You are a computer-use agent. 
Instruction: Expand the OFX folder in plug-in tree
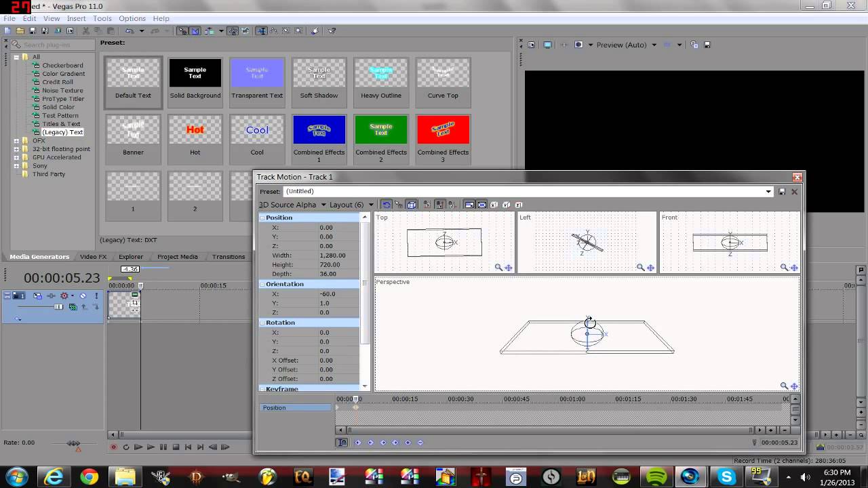pos(16,141)
